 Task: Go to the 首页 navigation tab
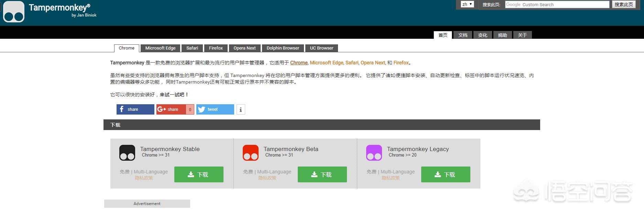[443, 35]
